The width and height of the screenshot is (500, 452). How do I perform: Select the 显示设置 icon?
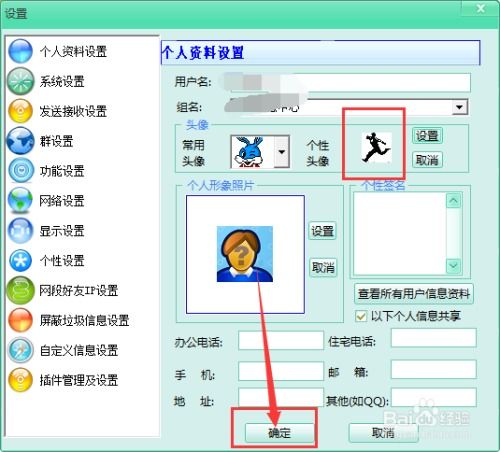(x=20, y=230)
